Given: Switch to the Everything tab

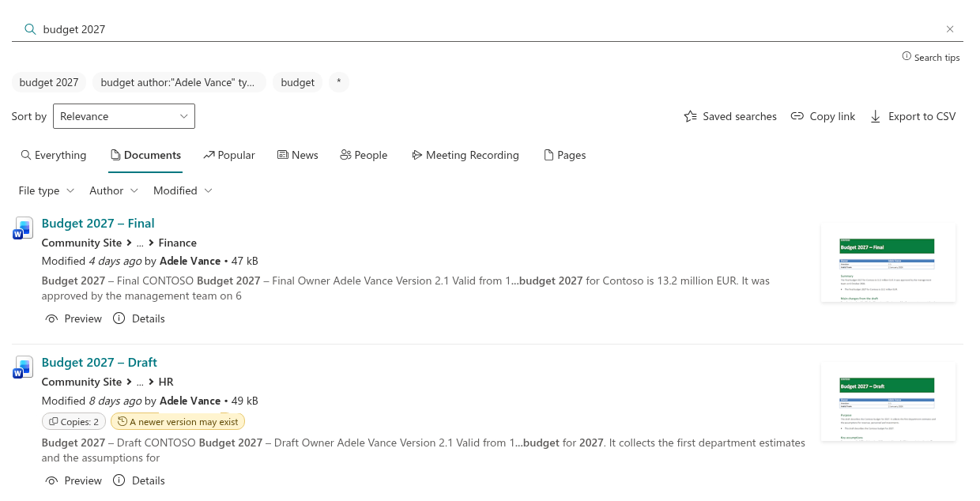Looking at the screenshot, I should pos(54,155).
